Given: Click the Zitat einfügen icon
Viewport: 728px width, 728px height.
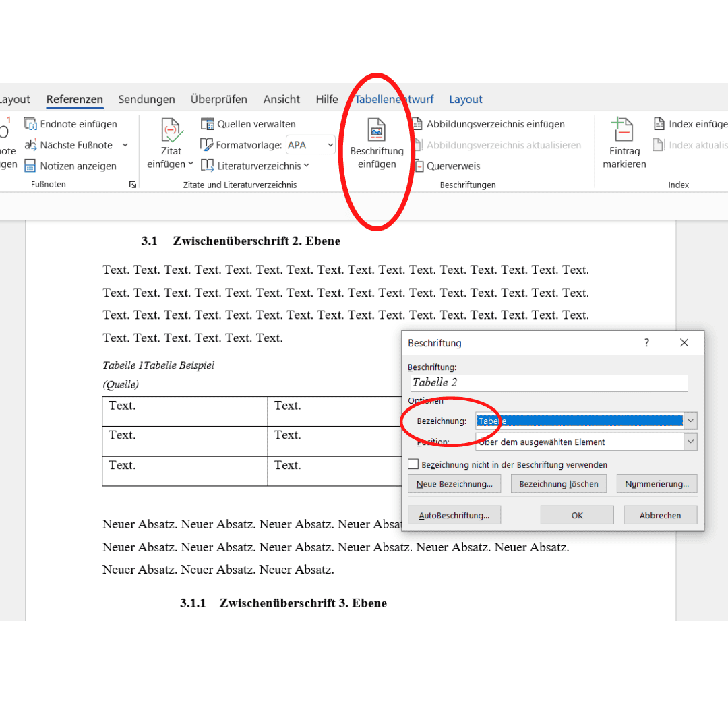Looking at the screenshot, I should (171, 130).
